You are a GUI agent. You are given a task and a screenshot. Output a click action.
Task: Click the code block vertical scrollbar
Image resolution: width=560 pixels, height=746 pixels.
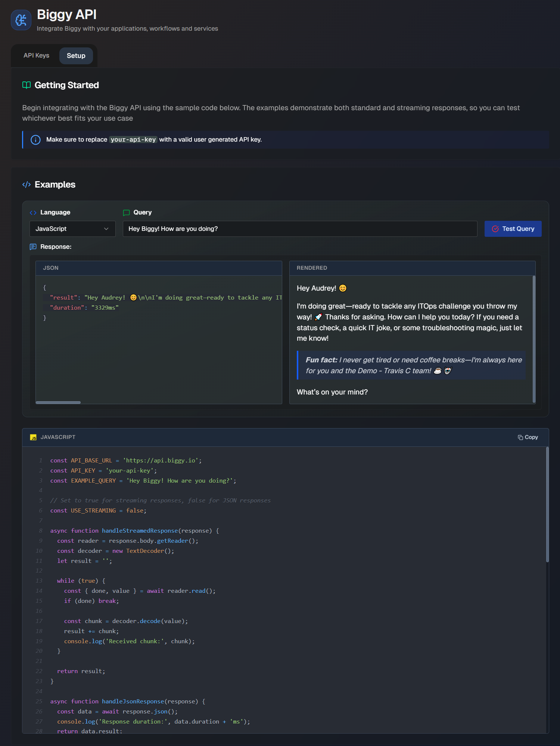[x=547, y=504]
